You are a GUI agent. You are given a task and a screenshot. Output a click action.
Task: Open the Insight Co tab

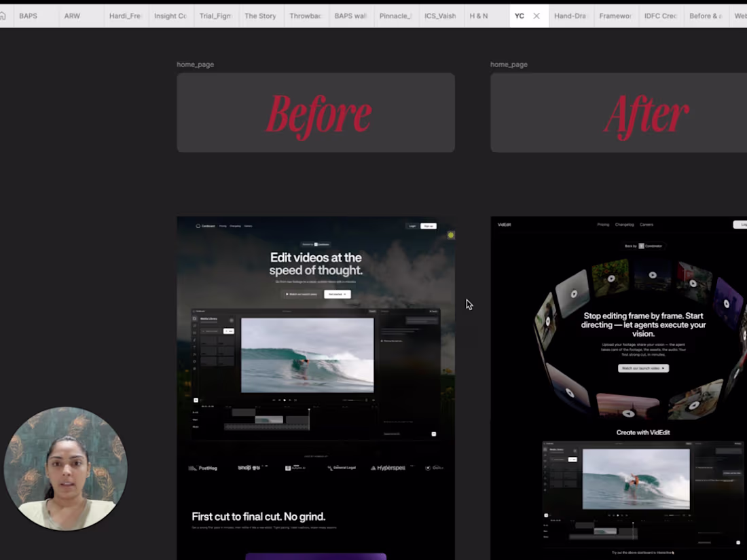pyautogui.click(x=170, y=16)
